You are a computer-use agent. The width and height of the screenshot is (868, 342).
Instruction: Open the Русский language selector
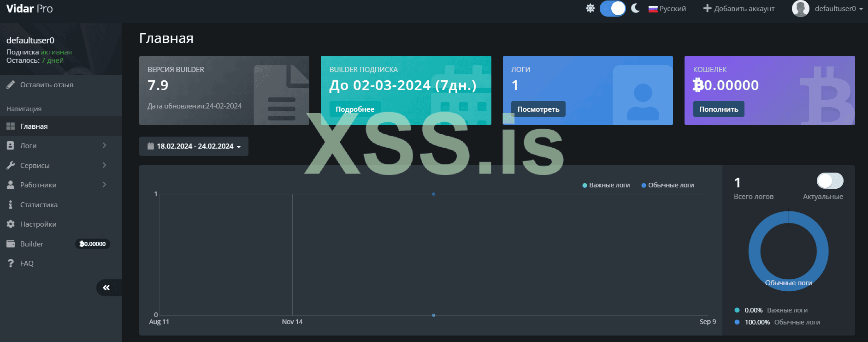(x=667, y=9)
